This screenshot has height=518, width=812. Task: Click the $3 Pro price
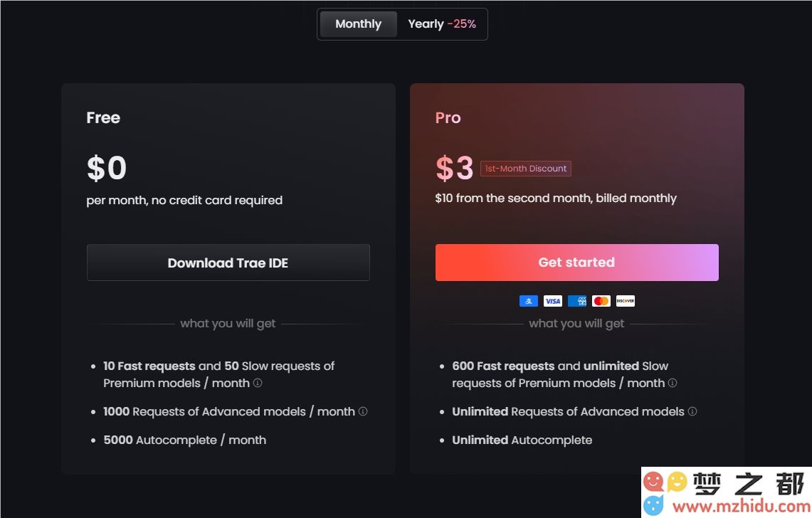click(x=454, y=168)
